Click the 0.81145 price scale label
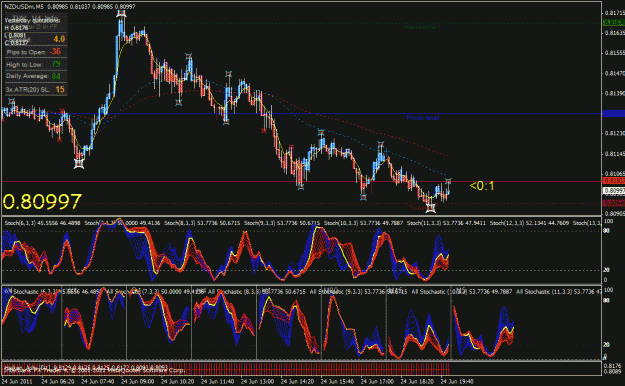 coord(614,154)
